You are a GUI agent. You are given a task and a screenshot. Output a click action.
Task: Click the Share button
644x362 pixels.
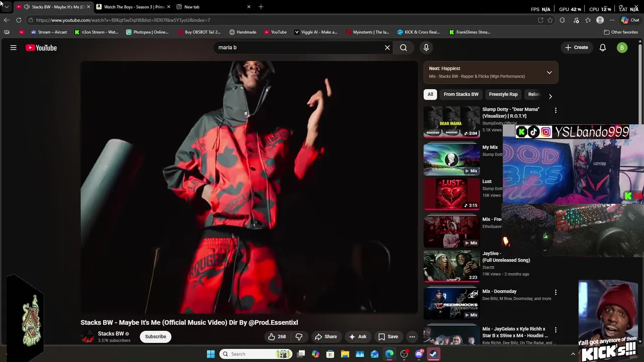[x=325, y=337]
